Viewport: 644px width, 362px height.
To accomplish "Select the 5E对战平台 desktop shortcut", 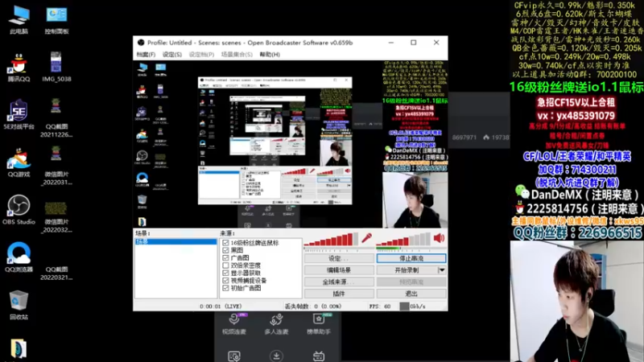I will tap(19, 114).
